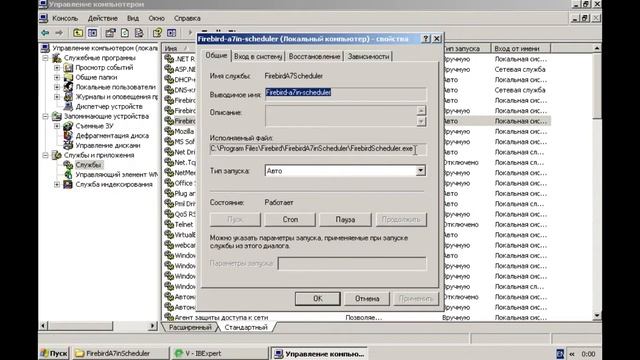Switch to V - IBExpert taskbar button
This screenshot has width=640, height=360.
coord(219,353)
